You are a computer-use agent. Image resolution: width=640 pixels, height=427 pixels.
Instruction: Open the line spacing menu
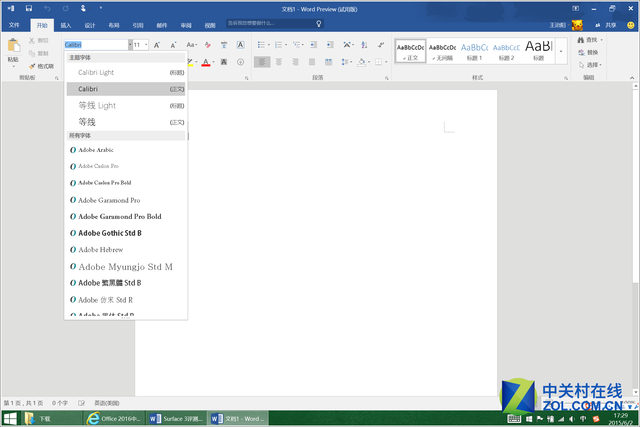pyautogui.click(x=346, y=62)
